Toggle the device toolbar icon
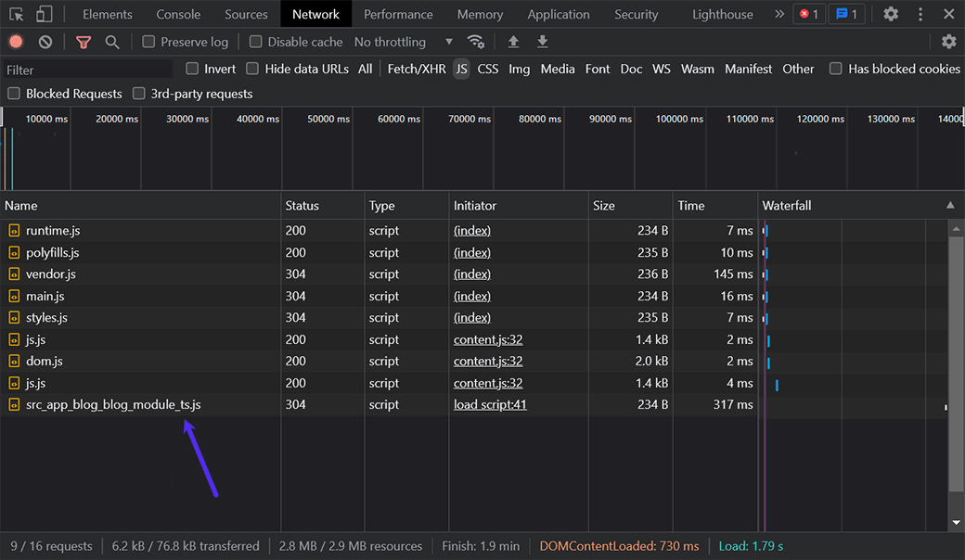 pyautogui.click(x=45, y=14)
